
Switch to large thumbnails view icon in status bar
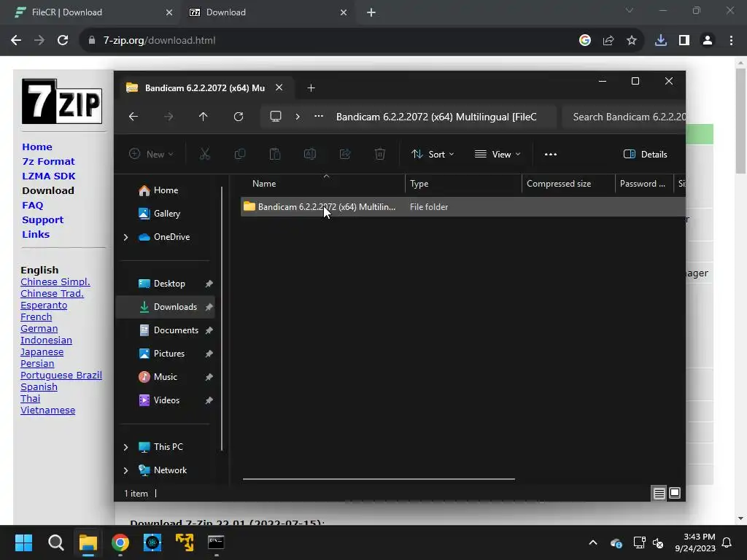(675, 493)
